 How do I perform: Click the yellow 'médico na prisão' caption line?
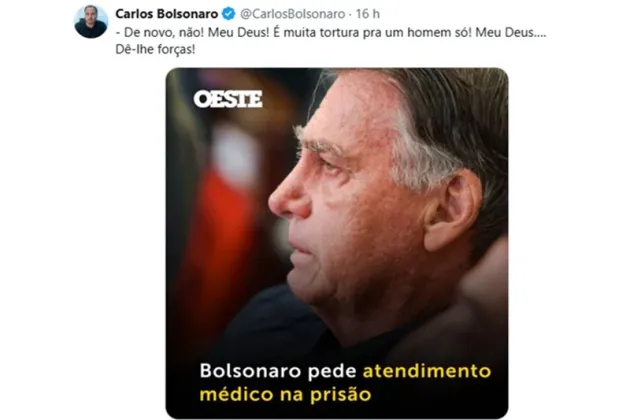pos(285,395)
